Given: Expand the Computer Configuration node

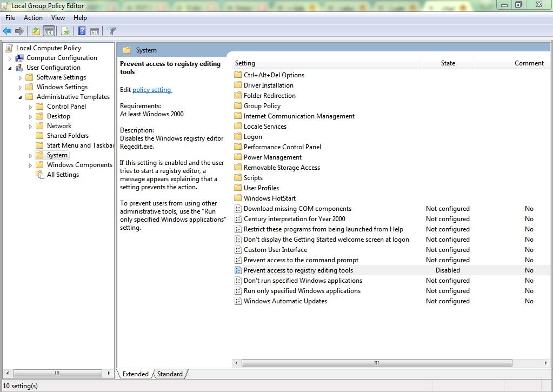Looking at the screenshot, I should pos(10,58).
